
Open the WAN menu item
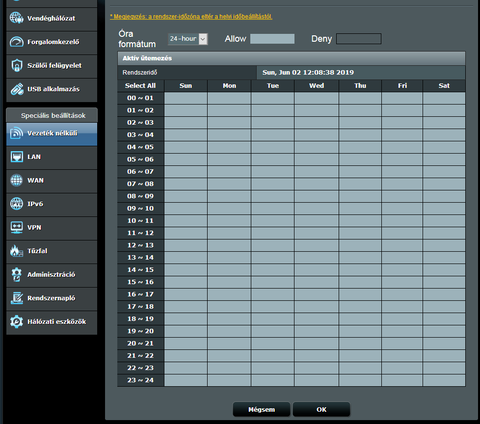click(52, 180)
